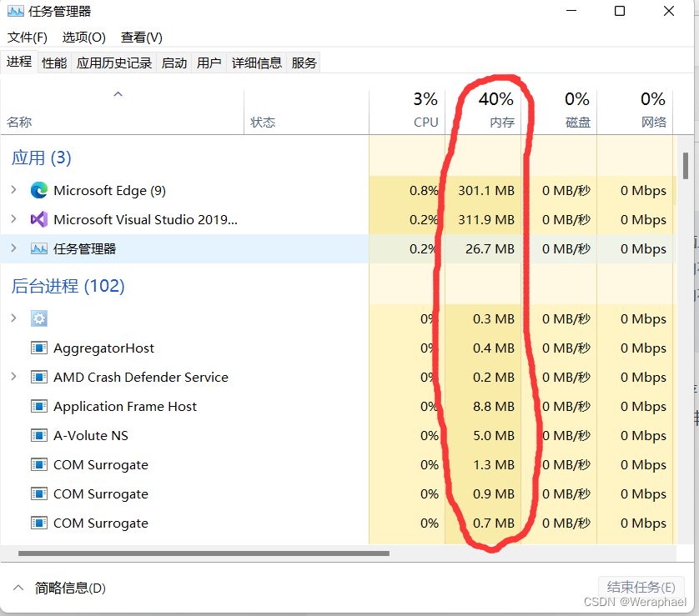Switch to the 应用历史记录 tab

point(113,63)
